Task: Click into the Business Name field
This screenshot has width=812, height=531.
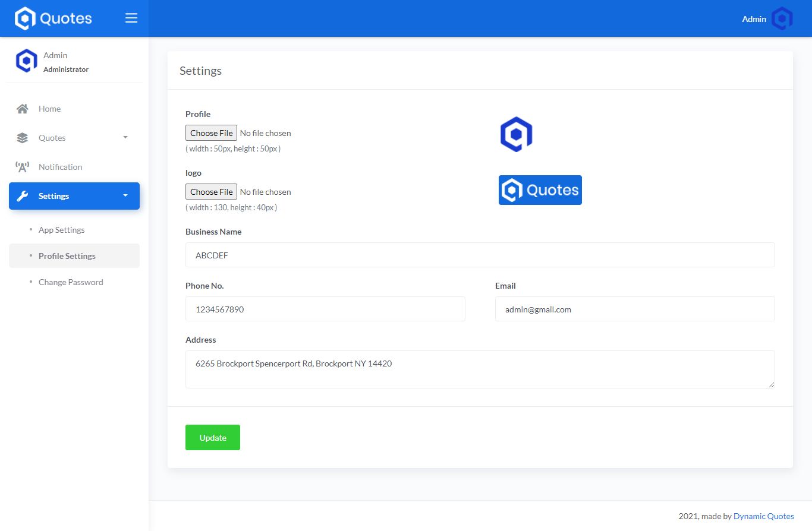Action: point(480,255)
